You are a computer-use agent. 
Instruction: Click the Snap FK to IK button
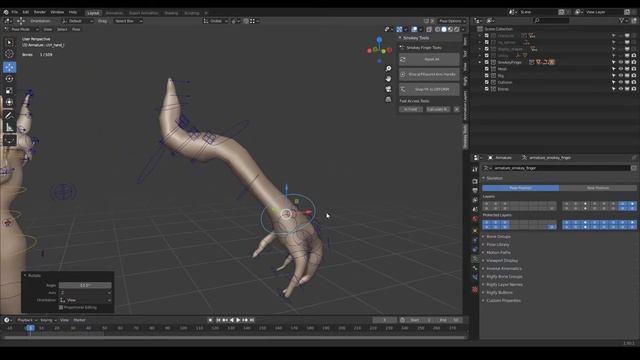tap(429, 89)
